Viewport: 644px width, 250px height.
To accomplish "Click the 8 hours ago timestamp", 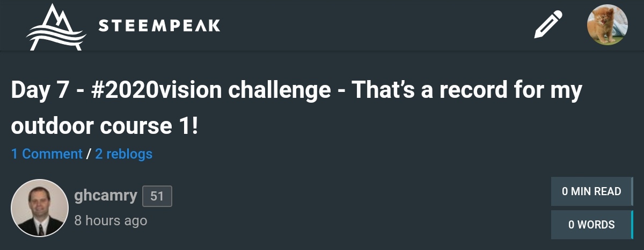I will click(x=111, y=220).
